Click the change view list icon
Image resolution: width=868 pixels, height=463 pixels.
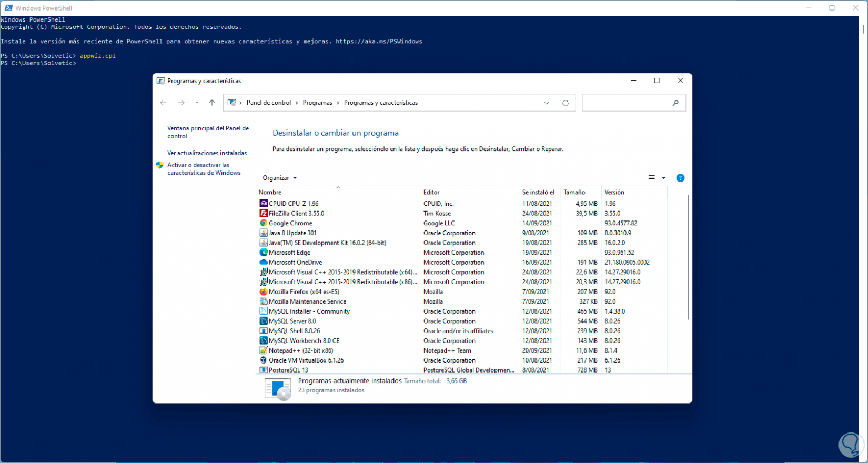pyautogui.click(x=651, y=178)
